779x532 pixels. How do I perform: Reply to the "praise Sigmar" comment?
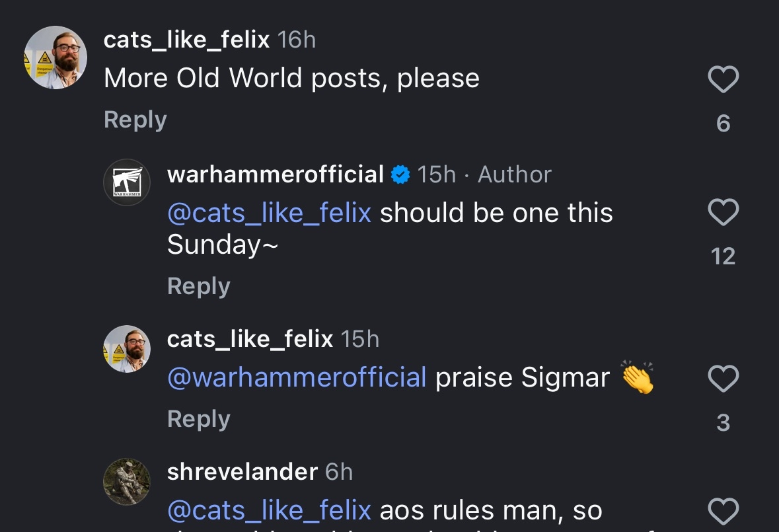coord(198,419)
